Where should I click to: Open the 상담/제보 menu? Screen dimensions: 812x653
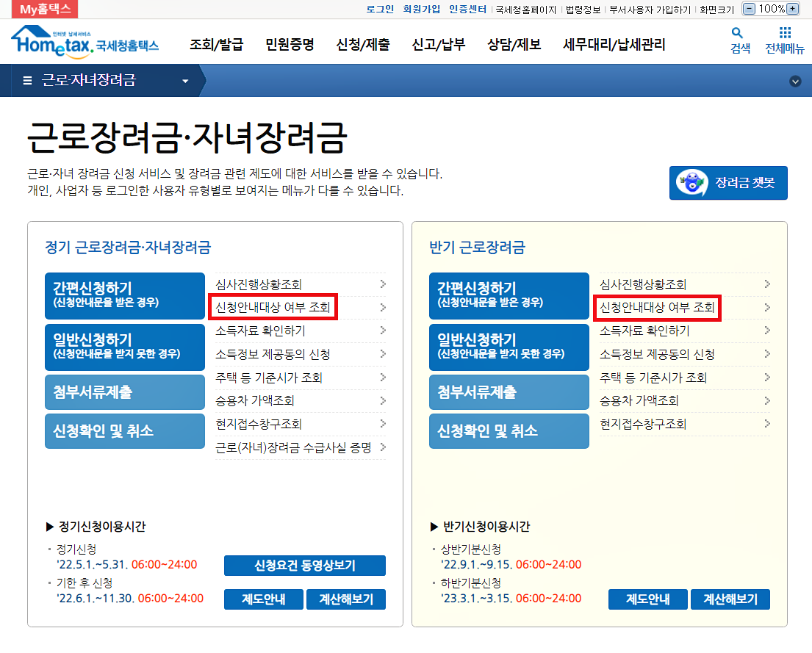[514, 45]
